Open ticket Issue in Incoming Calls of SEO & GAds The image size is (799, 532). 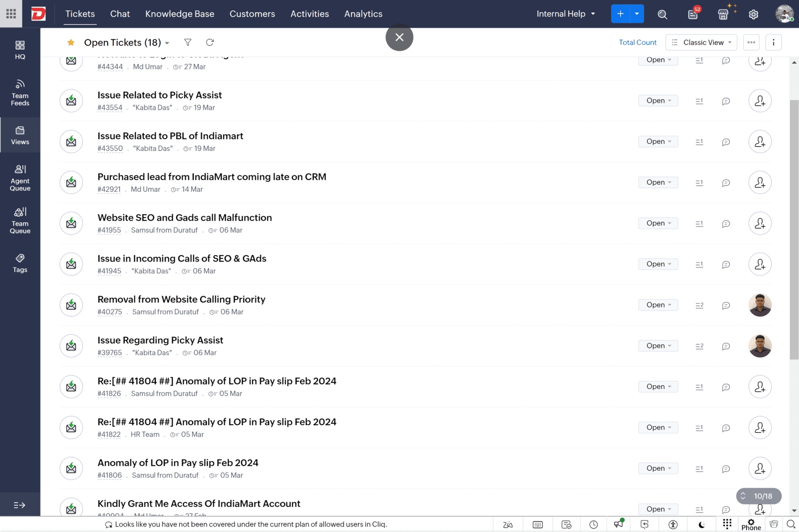coord(182,259)
